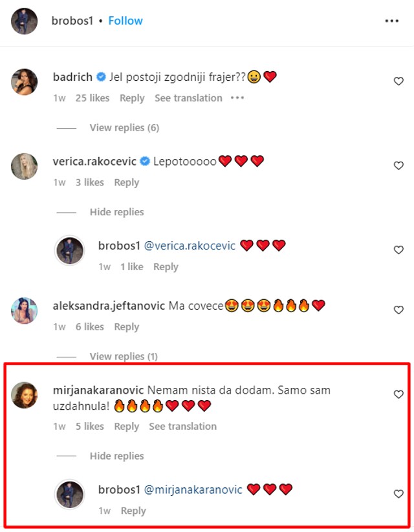Open brobos1's profile picture in the header
This screenshot has width=414, height=532.
click(x=25, y=21)
